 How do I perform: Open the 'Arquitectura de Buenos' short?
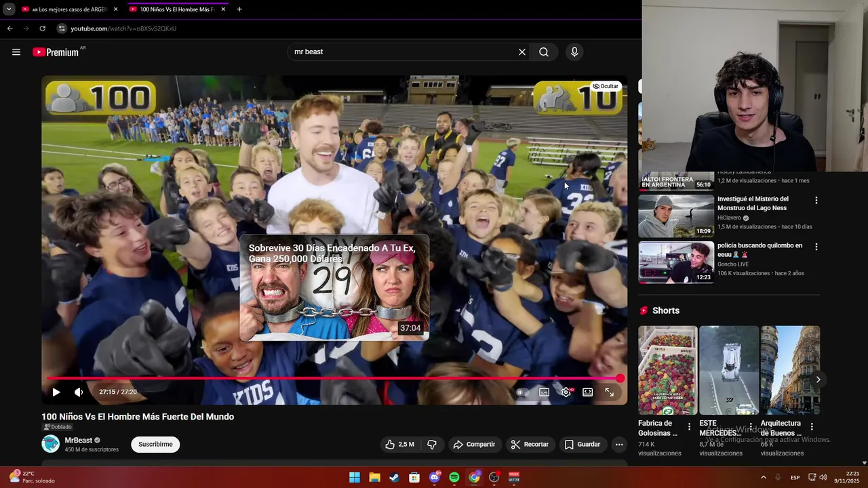(x=790, y=370)
